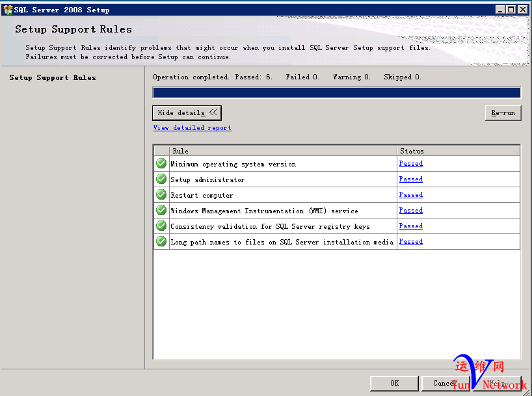The image size is (532, 396).
Task: Click the Rule column header
Action: tap(283, 151)
